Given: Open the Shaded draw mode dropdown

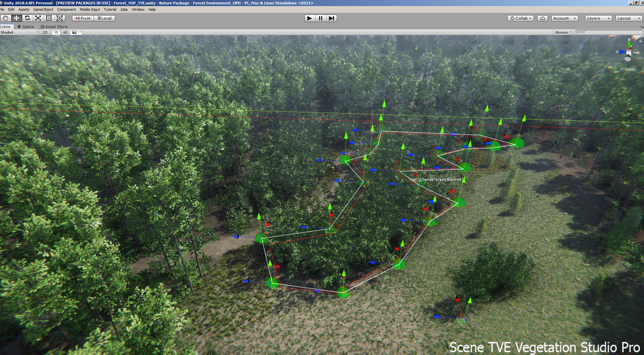Looking at the screenshot, I should [x=20, y=32].
